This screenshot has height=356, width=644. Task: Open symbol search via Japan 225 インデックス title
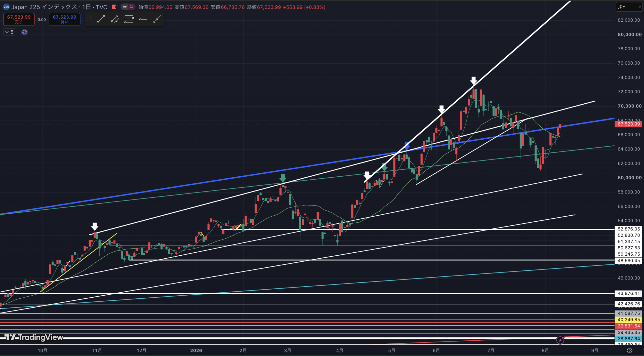[x=44, y=7]
